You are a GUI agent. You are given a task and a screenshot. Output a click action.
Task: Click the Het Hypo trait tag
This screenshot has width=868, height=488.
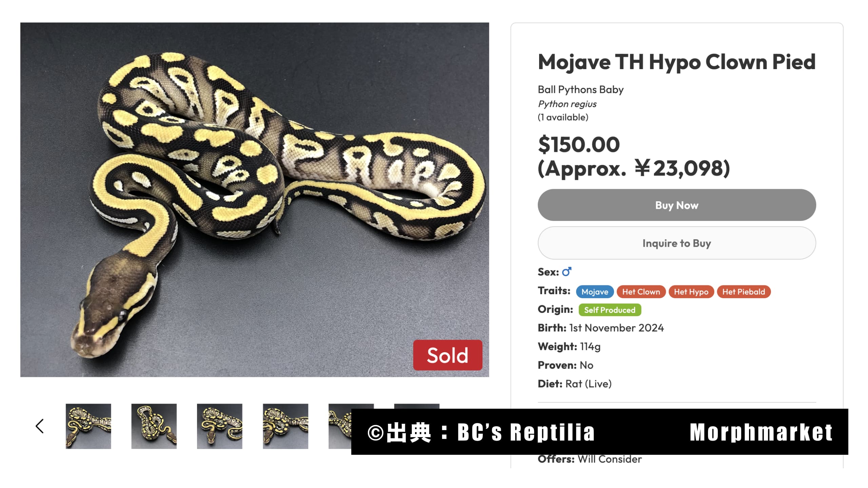pyautogui.click(x=691, y=292)
